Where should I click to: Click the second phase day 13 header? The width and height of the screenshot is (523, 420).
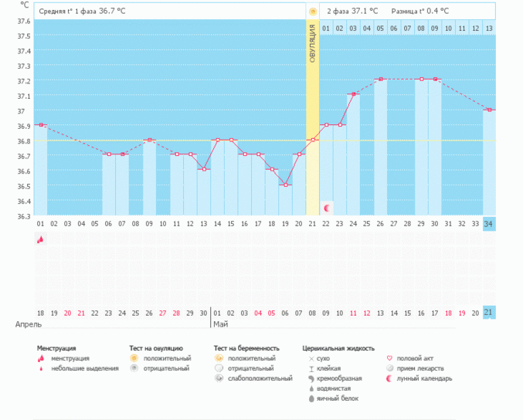coord(488,29)
